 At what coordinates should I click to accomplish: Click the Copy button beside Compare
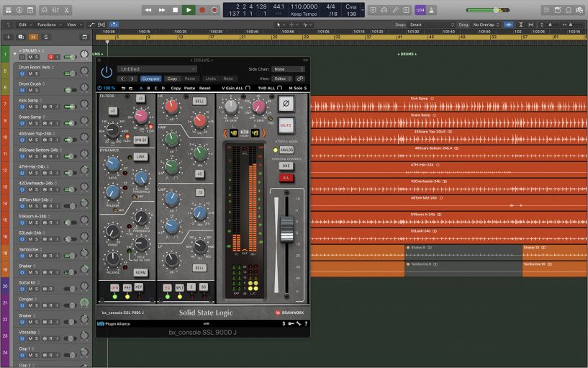pos(172,78)
